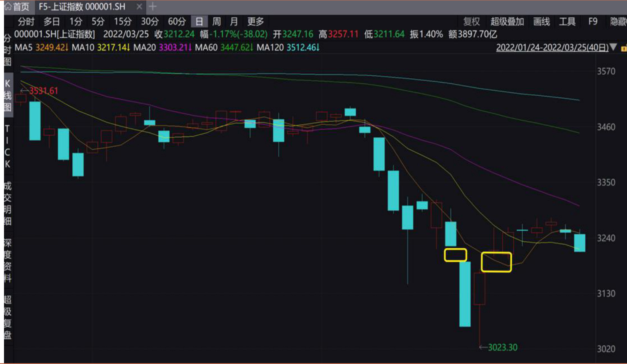The width and height of the screenshot is (627, 364).
Task: Open 成交明细 in the left sidebar
Action: pyautogui.click(x=8, y=204)
